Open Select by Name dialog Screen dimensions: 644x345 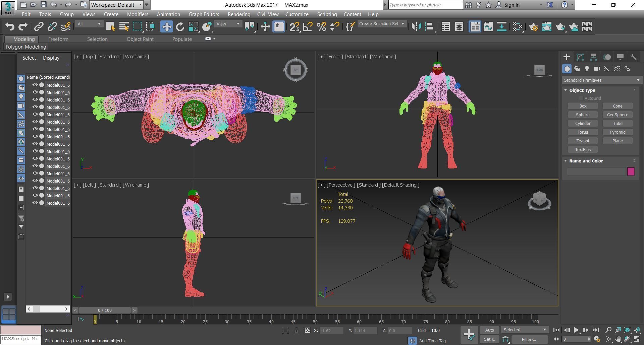(x=124, y=27)
